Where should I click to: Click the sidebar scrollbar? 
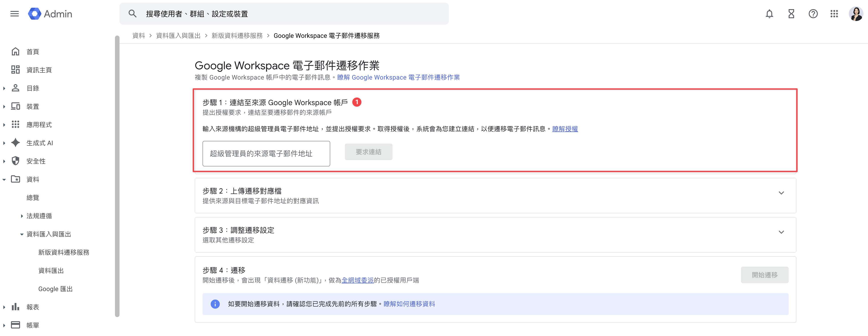tap(117, 176)
